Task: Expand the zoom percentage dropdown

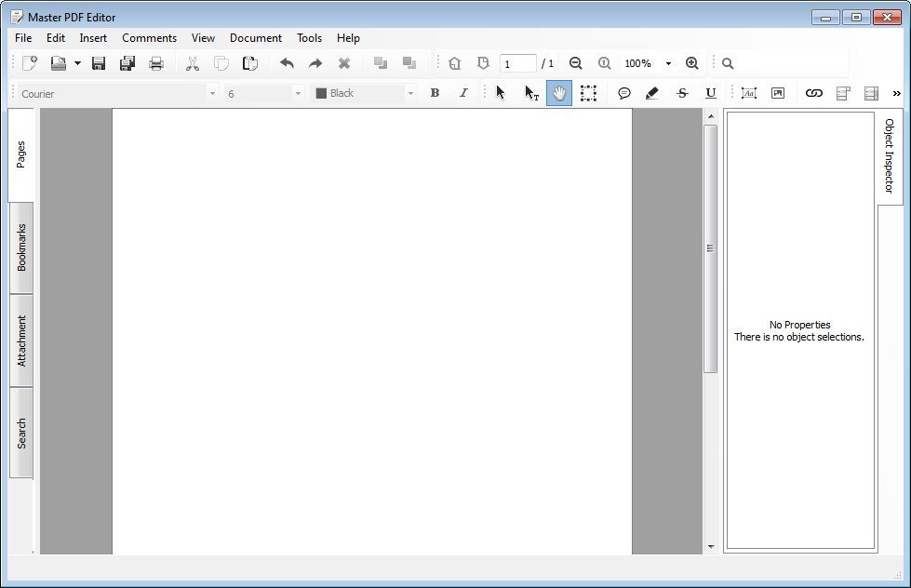Action: click(666, 62)
